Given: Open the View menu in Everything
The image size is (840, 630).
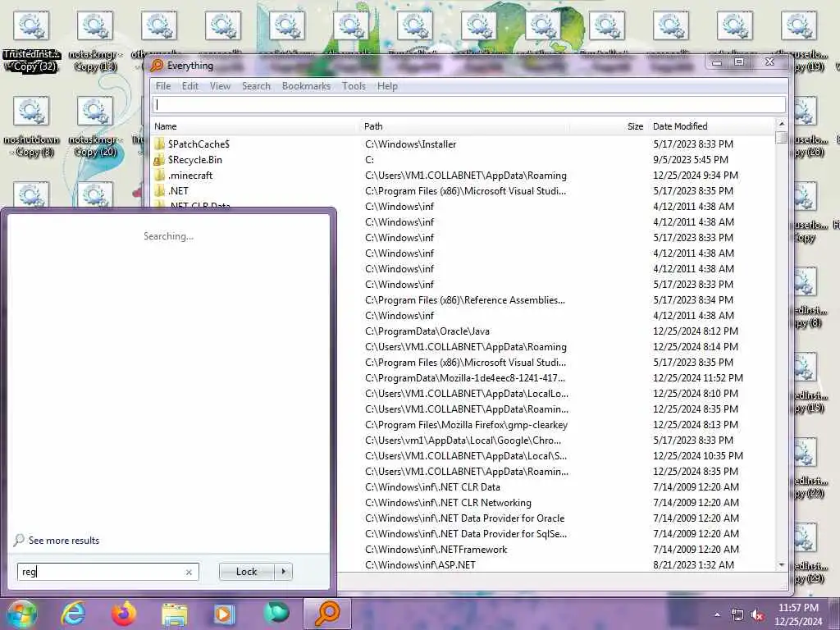Looking at the screenshot, I should point(220,86).
